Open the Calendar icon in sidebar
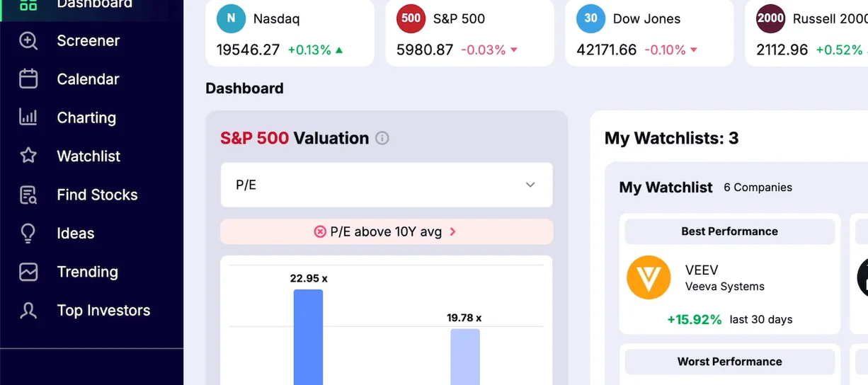The height and width of the screenshot is (385, 868). [x=28, y=79]
